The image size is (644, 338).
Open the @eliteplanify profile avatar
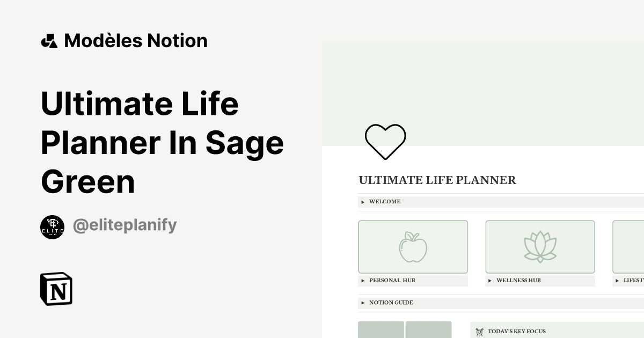point(52,226)
